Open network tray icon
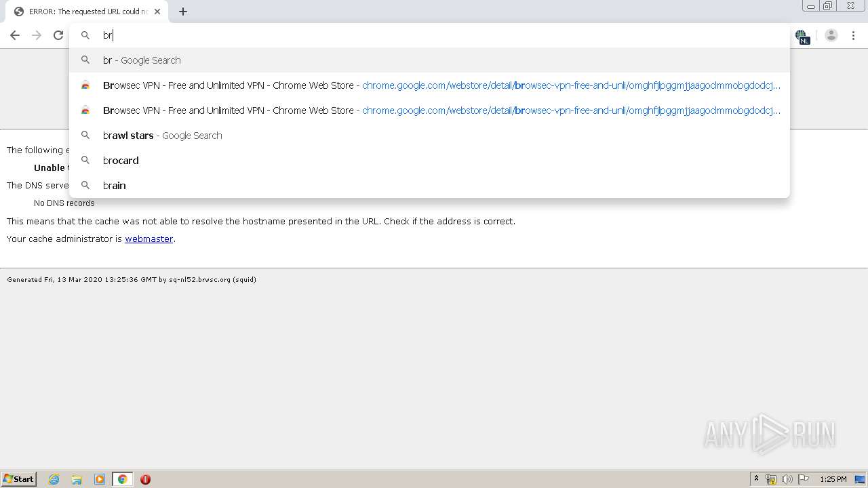This screenshot has width=868, height=488. (771, 479)
